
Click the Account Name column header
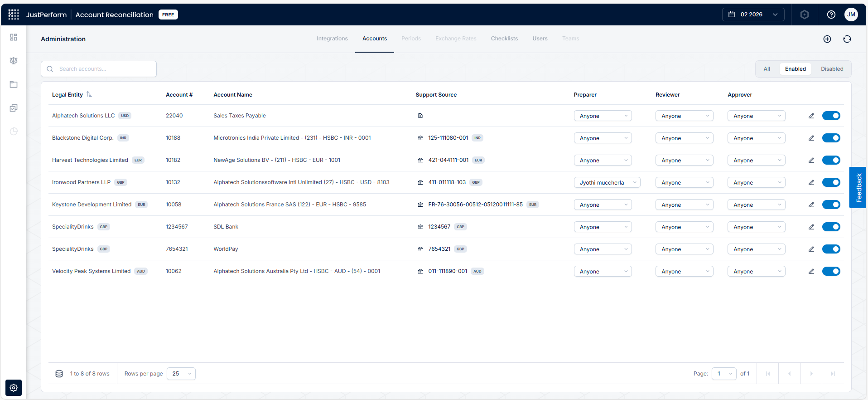point(233,95)
